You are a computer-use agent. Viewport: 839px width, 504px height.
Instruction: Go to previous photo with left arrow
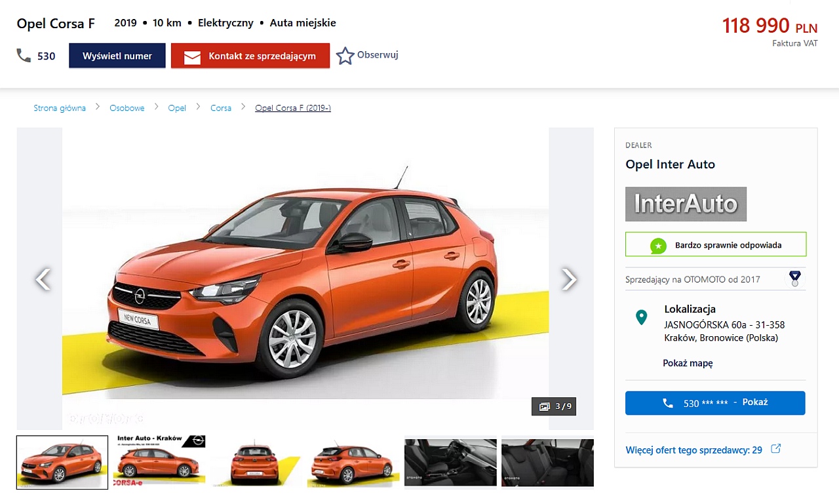[x=43, y=279]
